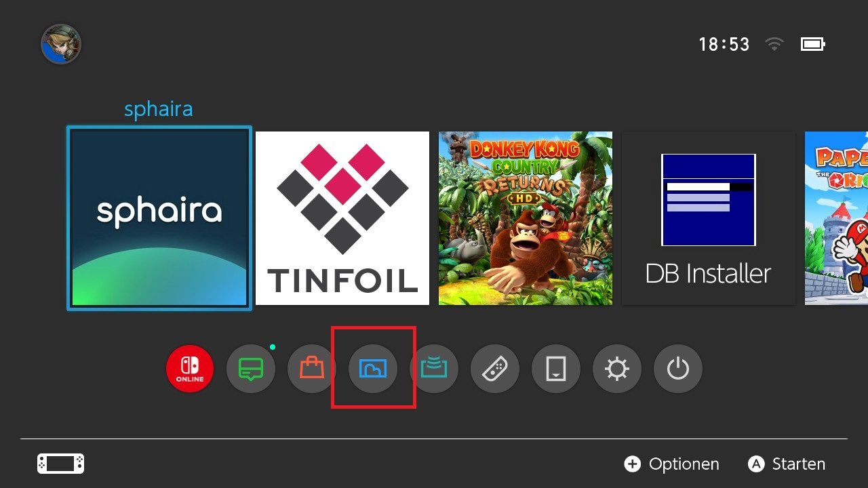Select the Tinfoil app tile
This screenshot has width=868, height=488.
pos(342,218)
